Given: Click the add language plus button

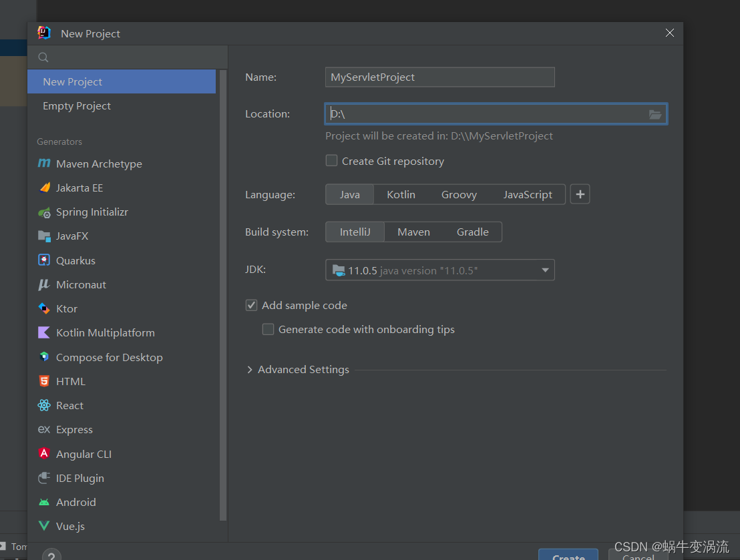Looking at the screenshot, I should tap(580, 194).
